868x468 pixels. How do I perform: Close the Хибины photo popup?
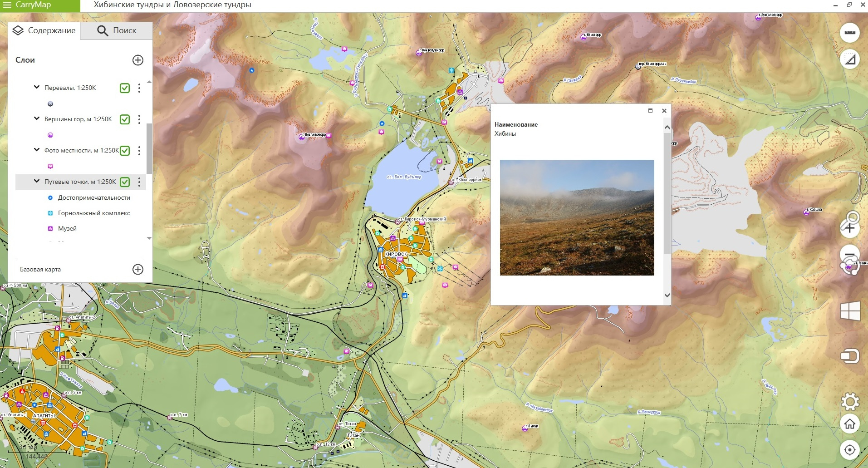664,111
